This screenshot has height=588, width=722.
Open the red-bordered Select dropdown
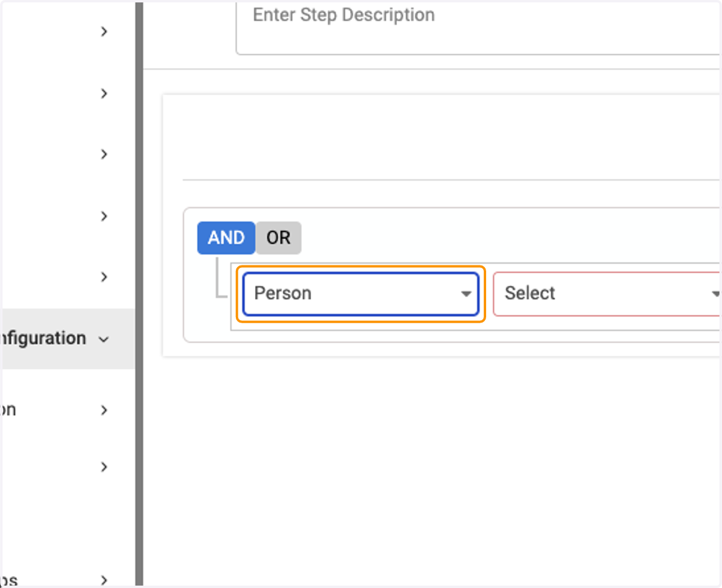coord(607,294)
